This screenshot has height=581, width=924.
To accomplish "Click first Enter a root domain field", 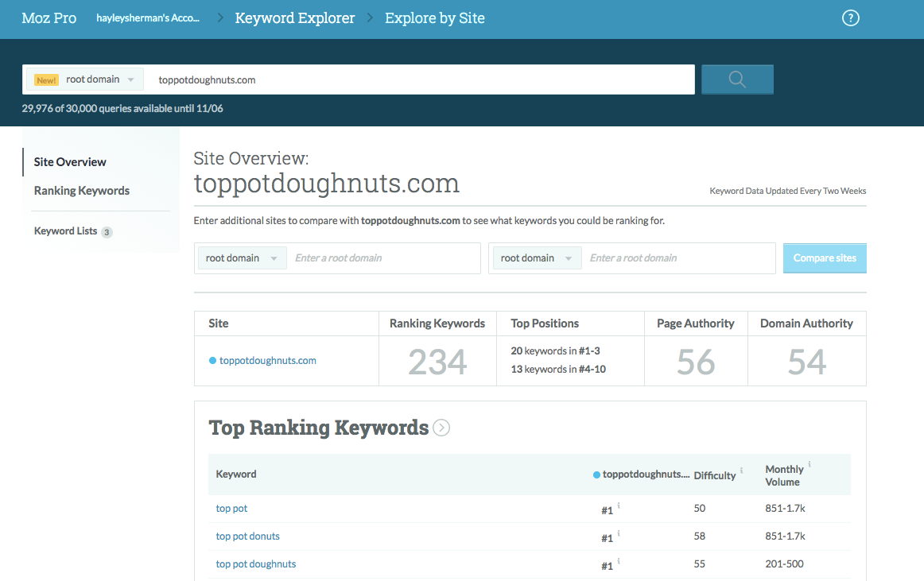I will pyautogui.click(x=383, y=258).
